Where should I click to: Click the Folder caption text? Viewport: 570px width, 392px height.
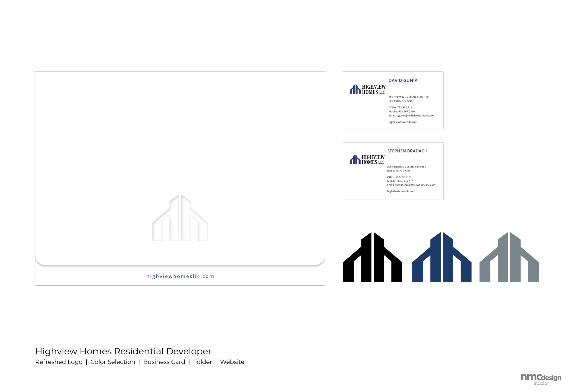203,362
